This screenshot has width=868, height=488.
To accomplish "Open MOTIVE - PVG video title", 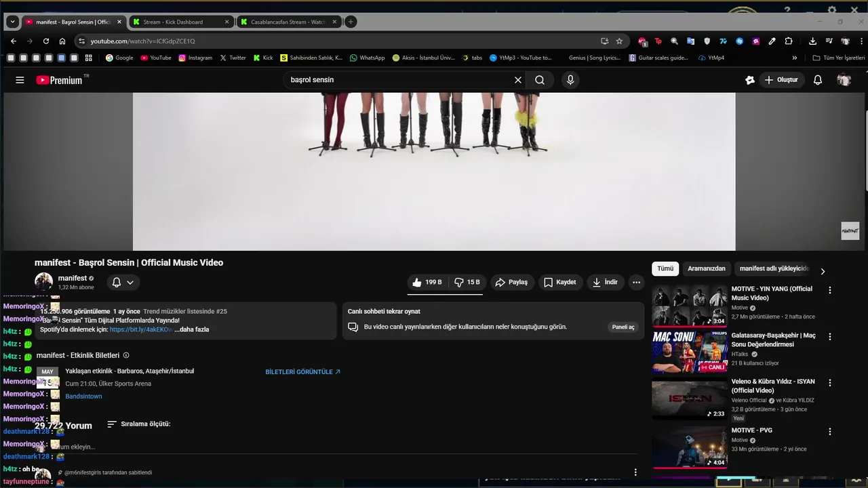I will coord(751,430).
